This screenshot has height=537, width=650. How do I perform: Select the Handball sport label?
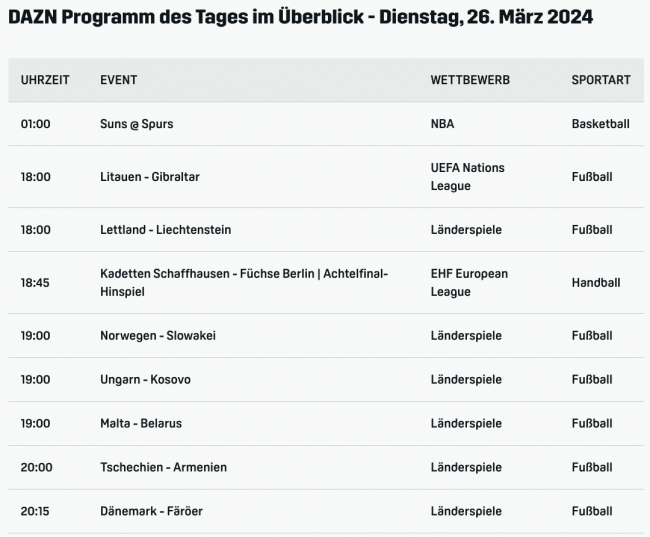point(596,283)
